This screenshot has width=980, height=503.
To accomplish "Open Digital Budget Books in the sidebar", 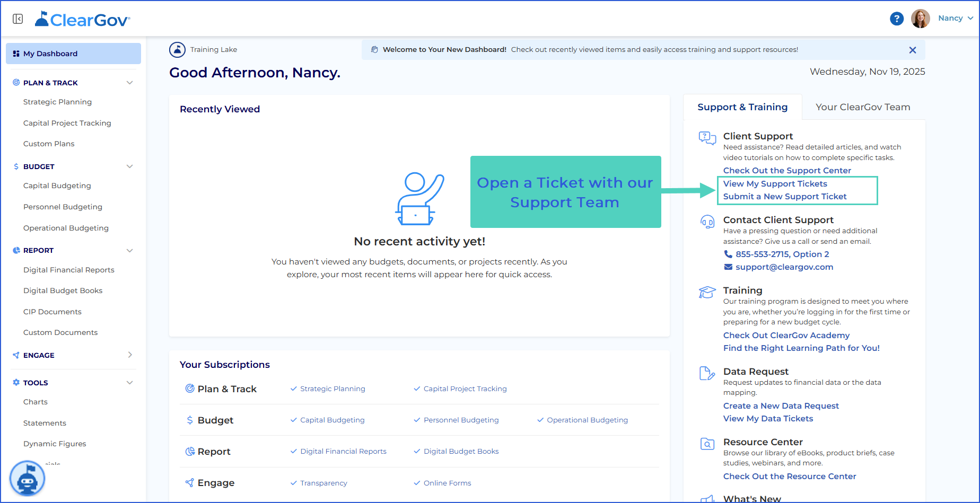I will tap(63, 290).
